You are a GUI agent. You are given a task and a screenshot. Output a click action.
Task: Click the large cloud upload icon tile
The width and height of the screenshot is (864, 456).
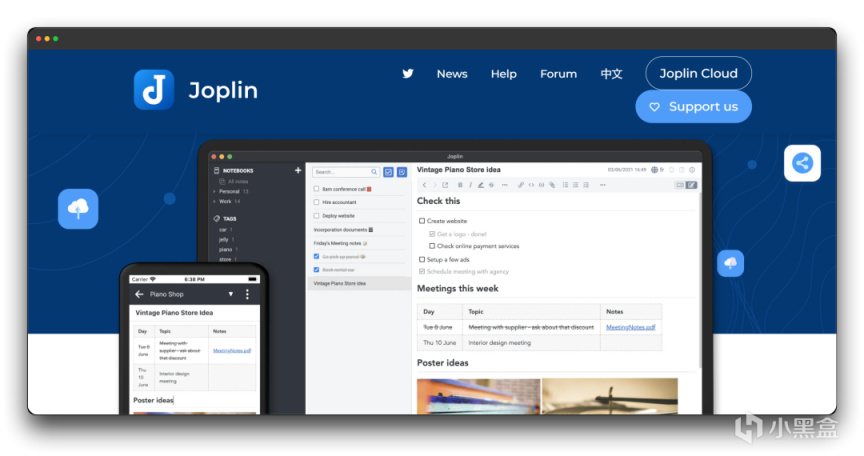coord(78,209)
